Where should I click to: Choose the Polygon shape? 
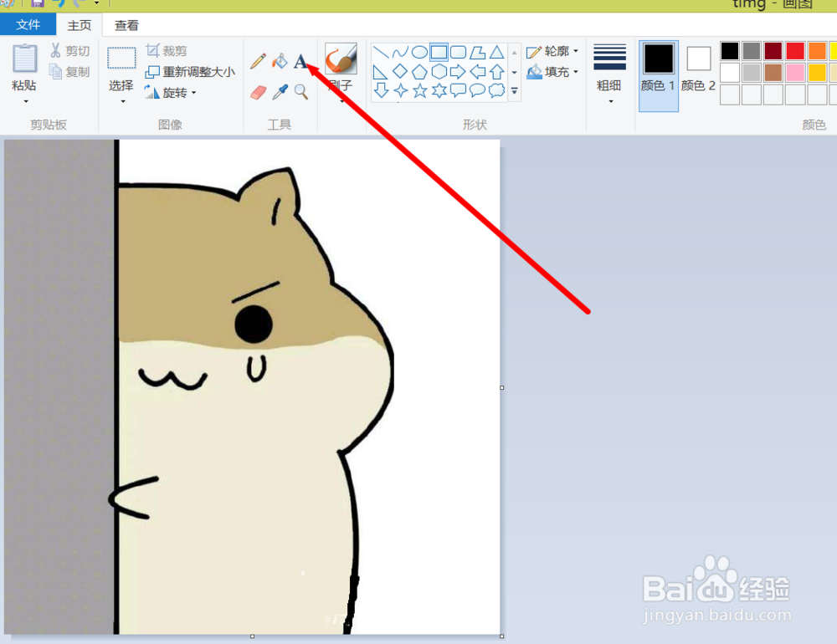click(478, 53)
